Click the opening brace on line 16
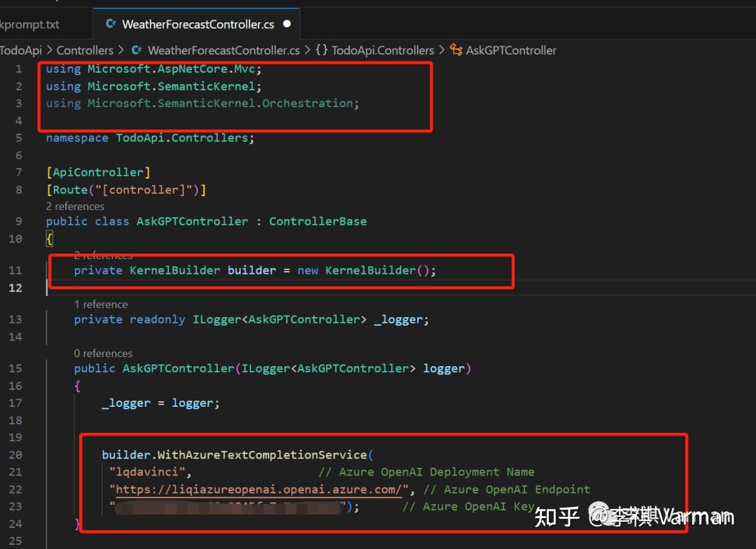 coord(77,386)
